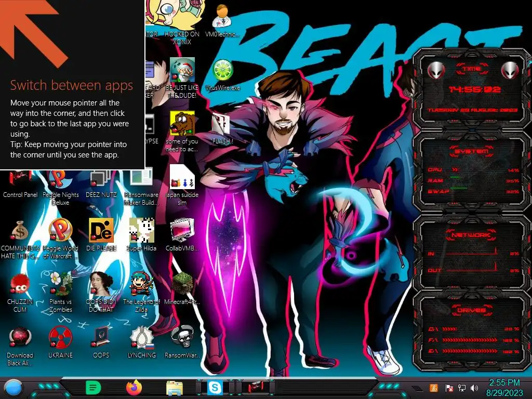Launch Plants vs Zombies shortcut
532x399 pixels.
tap(60, 292)
